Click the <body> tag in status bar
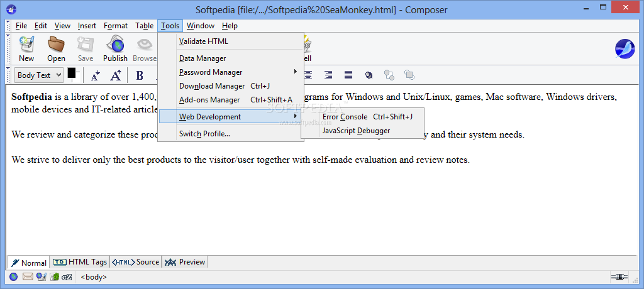Screen dimensions: 644x289 (94, 277)
